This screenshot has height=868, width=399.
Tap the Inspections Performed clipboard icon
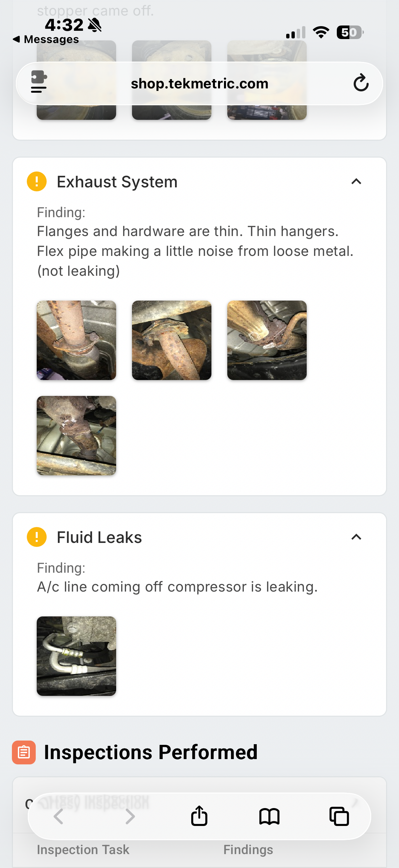[24, 752]
